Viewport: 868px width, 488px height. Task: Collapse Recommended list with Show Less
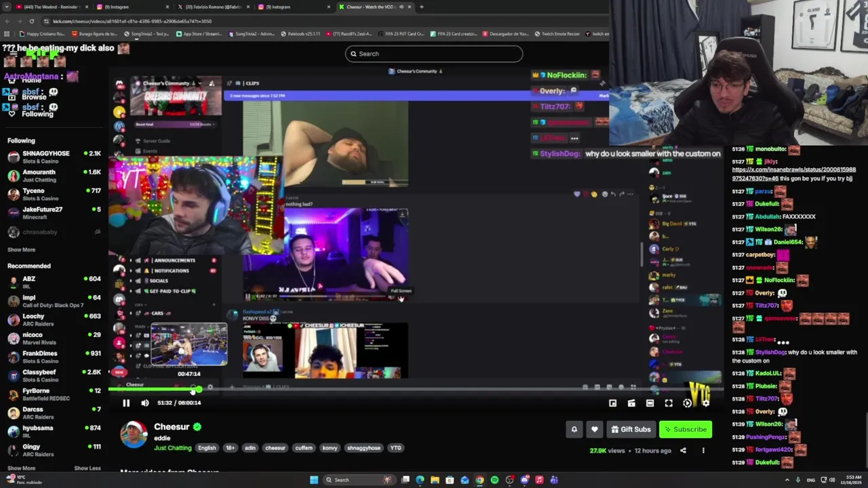(87, 468)
